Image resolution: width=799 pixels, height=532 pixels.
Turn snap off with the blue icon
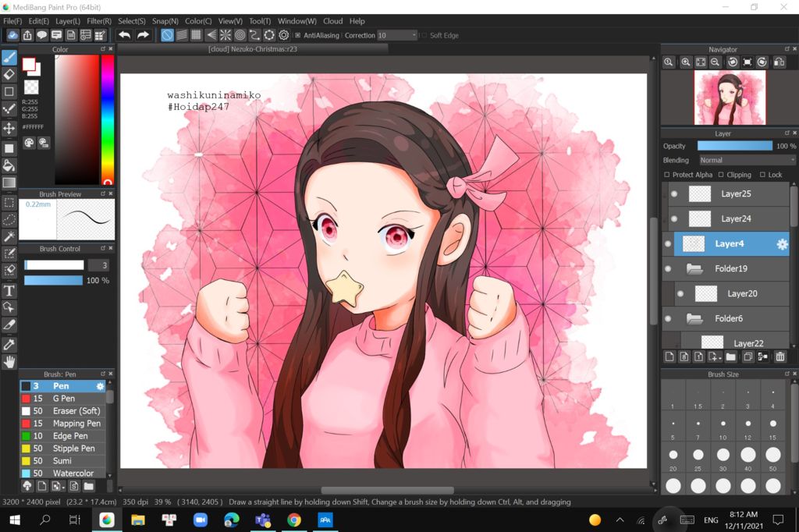click(167, 35)
